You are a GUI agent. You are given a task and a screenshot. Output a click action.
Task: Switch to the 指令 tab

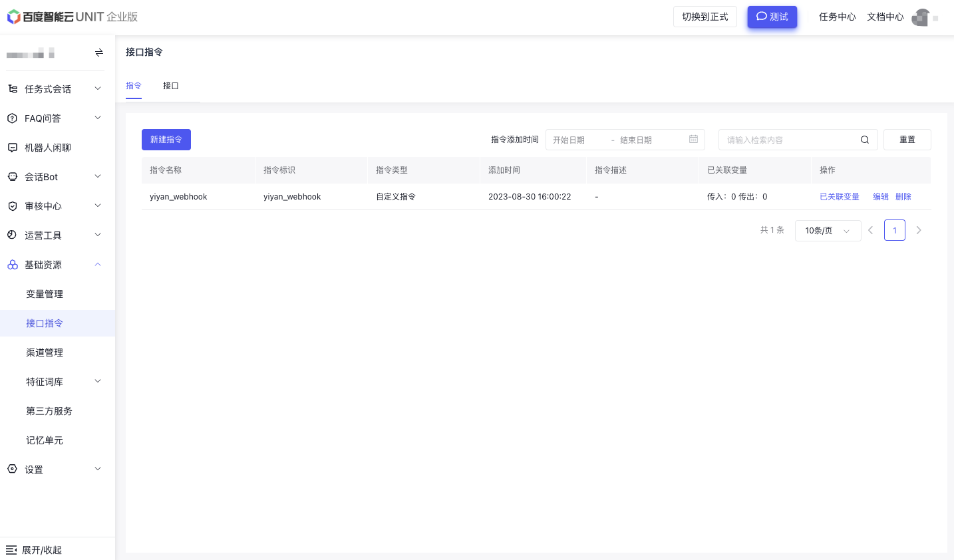[x=134, y=86]
